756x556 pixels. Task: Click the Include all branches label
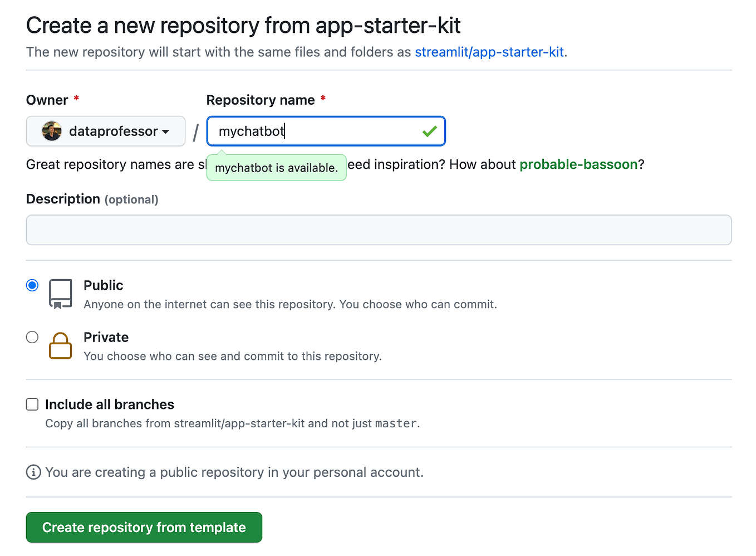point(110,404)
